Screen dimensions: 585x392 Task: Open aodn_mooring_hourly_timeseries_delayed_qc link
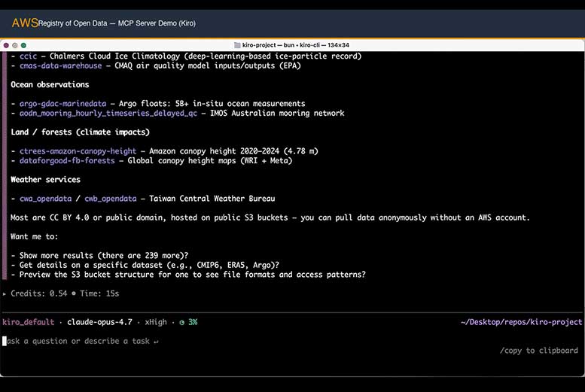108,113
